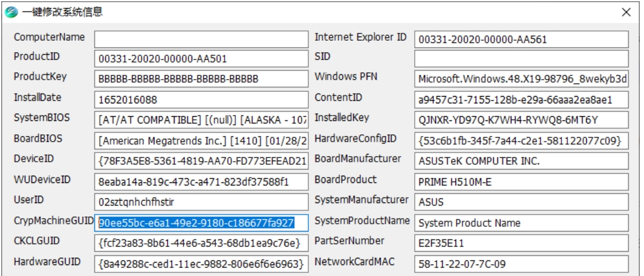Viewport: 644px width, 276px height.
Task: Focus the WUDeviceID field
Action: (201, 182)
